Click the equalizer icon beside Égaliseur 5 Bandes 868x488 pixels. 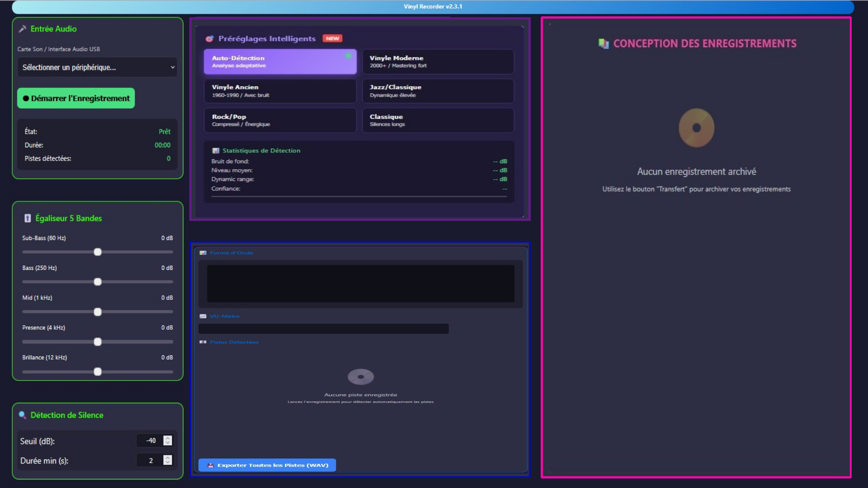pos(27,218)
